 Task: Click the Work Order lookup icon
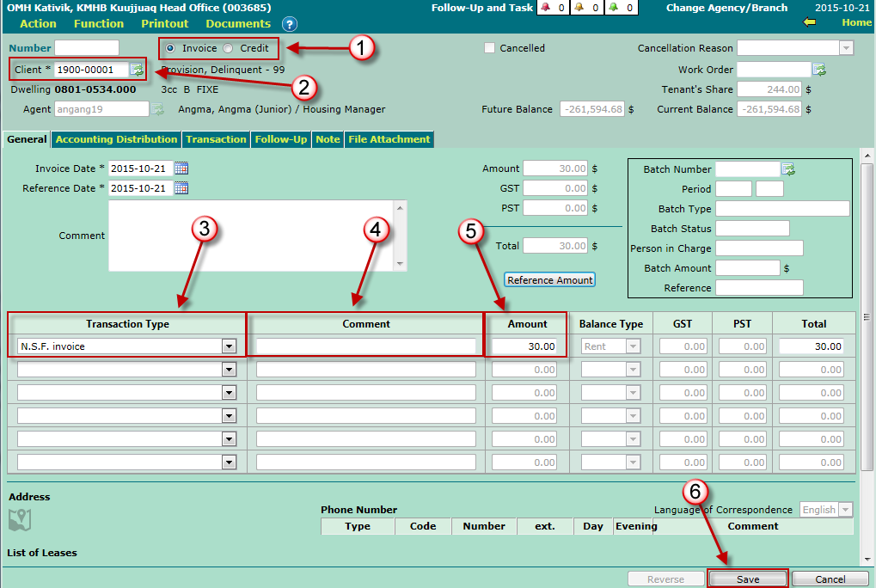tap(819, 70)
